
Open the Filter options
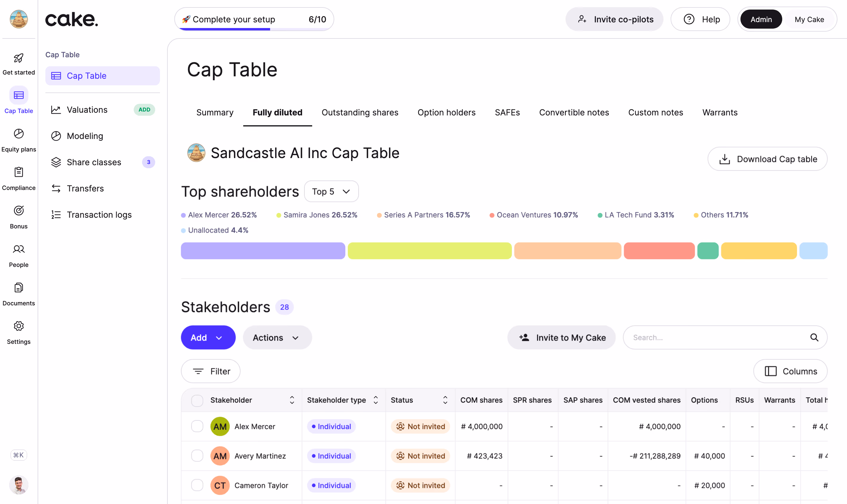[x=211, y=371]
